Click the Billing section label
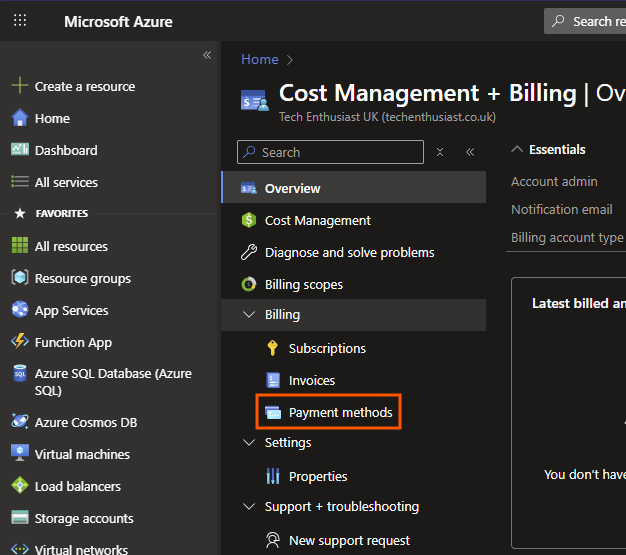Image resolution: width=626 pixels, height=555 pixels. (282, 315)
